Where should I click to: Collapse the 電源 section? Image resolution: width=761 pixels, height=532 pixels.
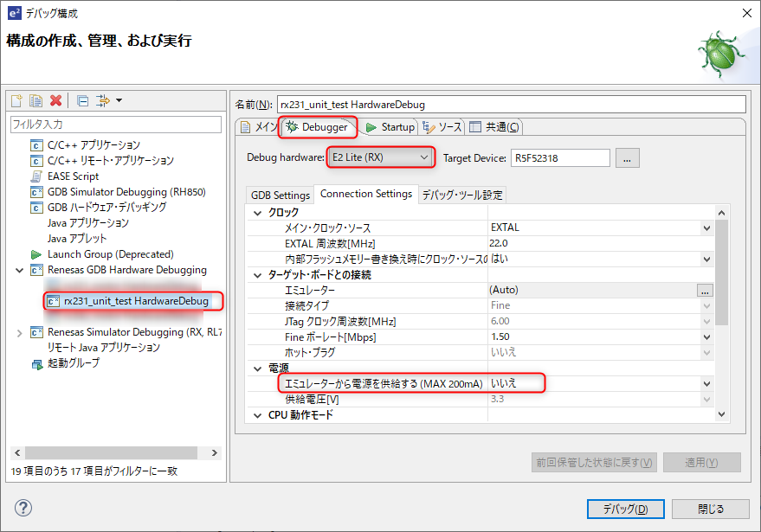[x=257, y=369]
